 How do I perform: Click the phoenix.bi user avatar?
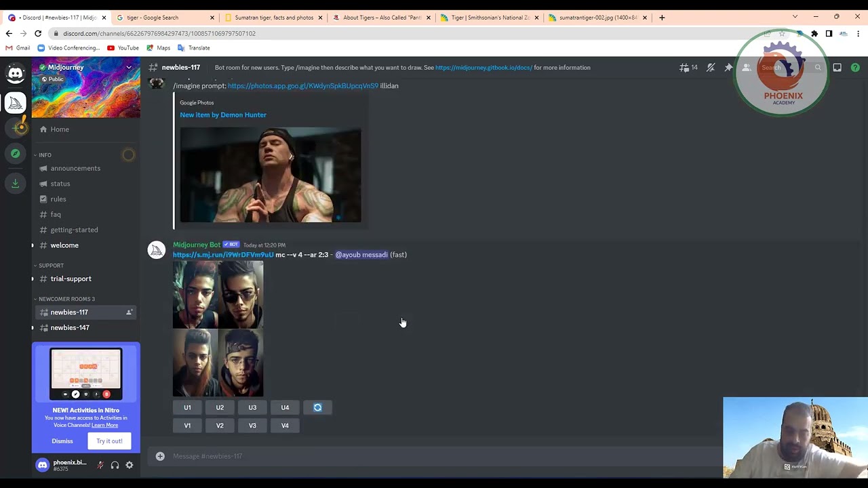pyautogui.click(x=43, y=465)
